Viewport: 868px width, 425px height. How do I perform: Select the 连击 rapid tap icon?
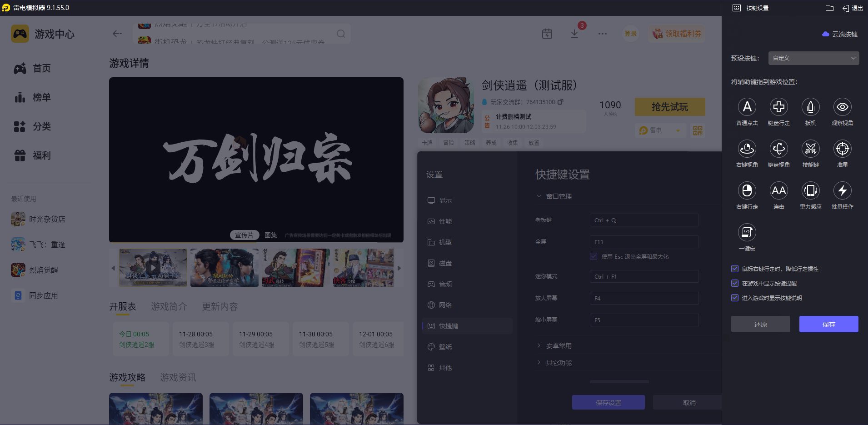pos(778,191)
